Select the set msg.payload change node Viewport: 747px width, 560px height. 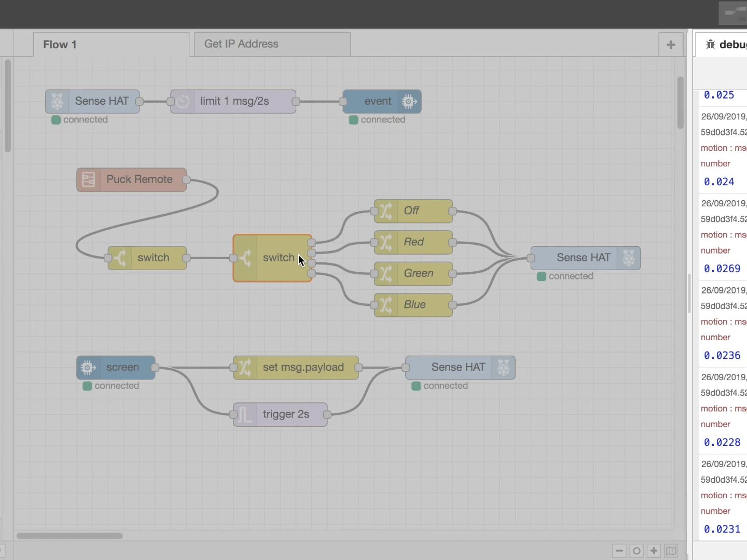point(296,367)
